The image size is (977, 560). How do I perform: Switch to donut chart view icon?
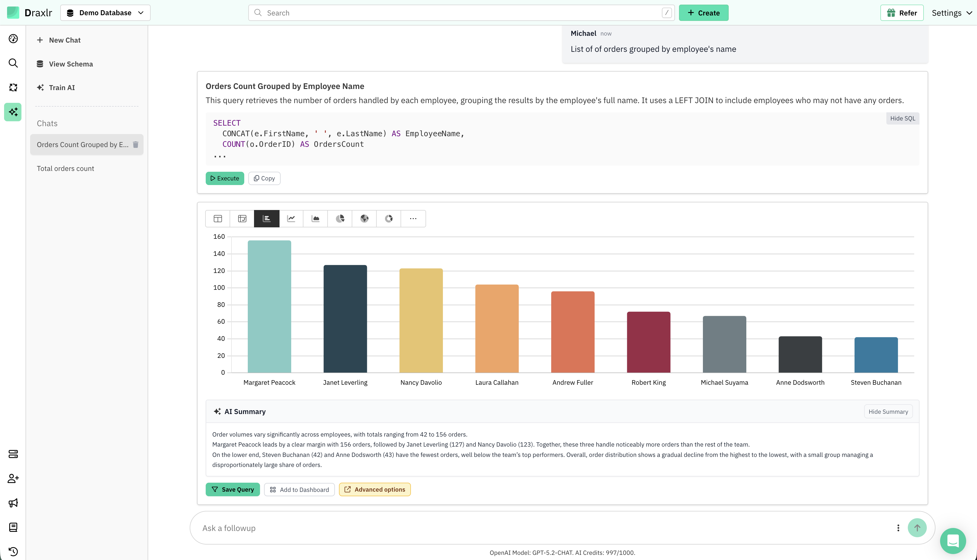(389, 218)
